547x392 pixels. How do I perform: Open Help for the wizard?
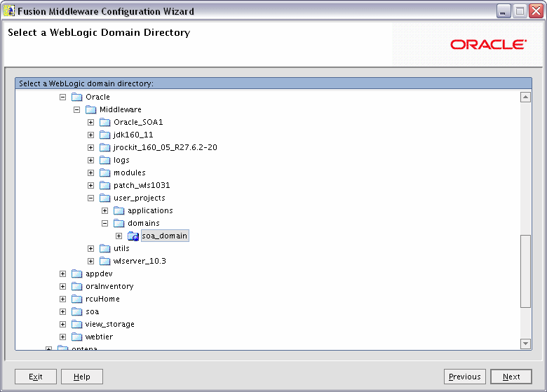coord(82,377)
